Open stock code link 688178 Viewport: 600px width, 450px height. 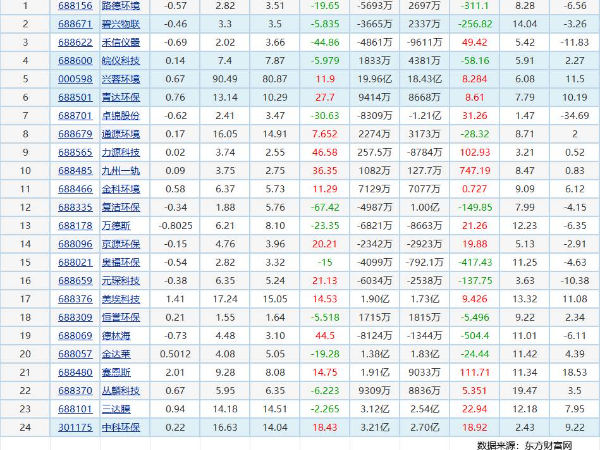click(75, 226)
